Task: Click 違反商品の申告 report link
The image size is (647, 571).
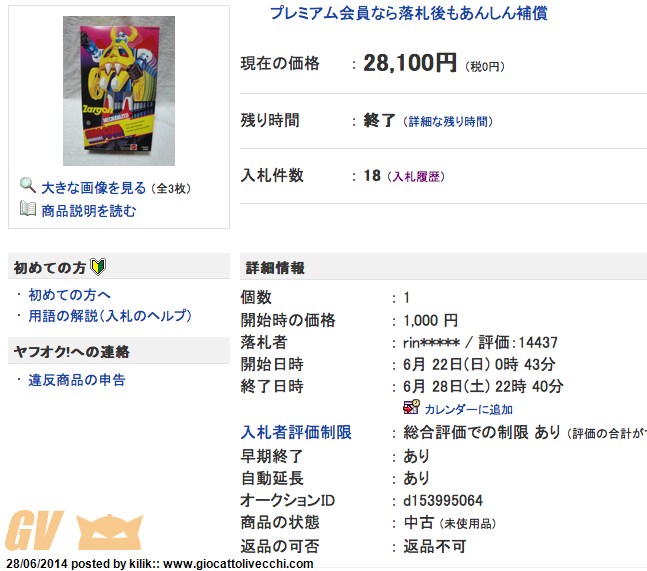Action: [77, 380]
